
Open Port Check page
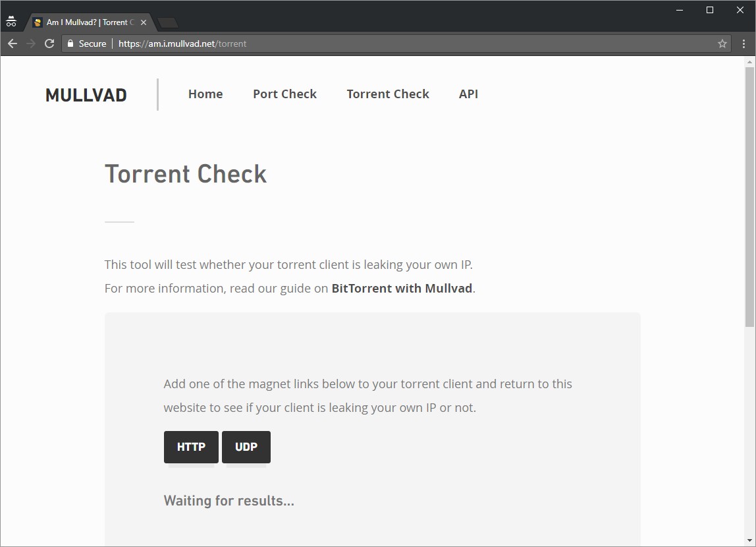click(x=285, y=94)
